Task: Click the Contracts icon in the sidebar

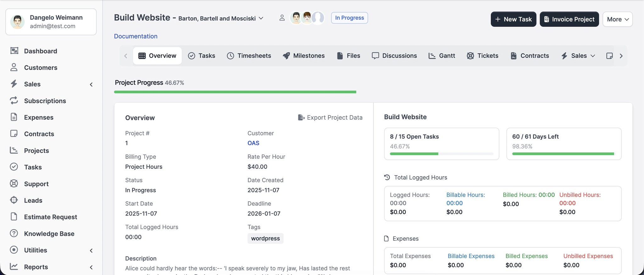Action: pyautogui.click(x=14, y=134)
